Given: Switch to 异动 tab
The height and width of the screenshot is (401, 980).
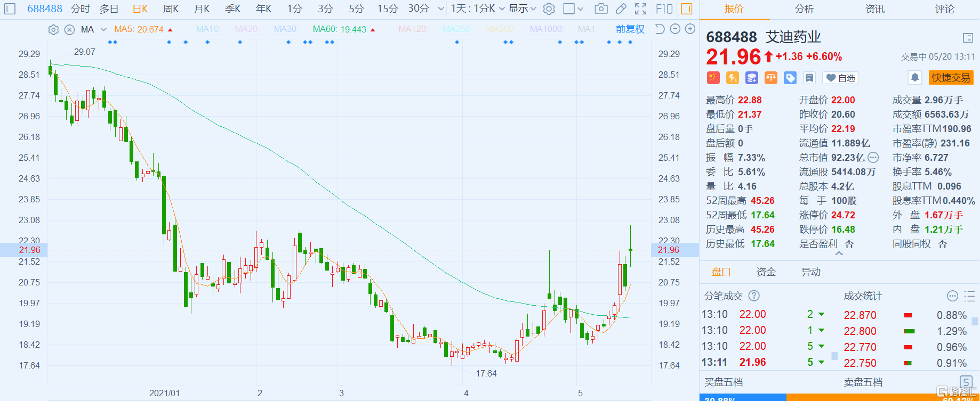Looking at the screenshot, I should tap(811, 272).
